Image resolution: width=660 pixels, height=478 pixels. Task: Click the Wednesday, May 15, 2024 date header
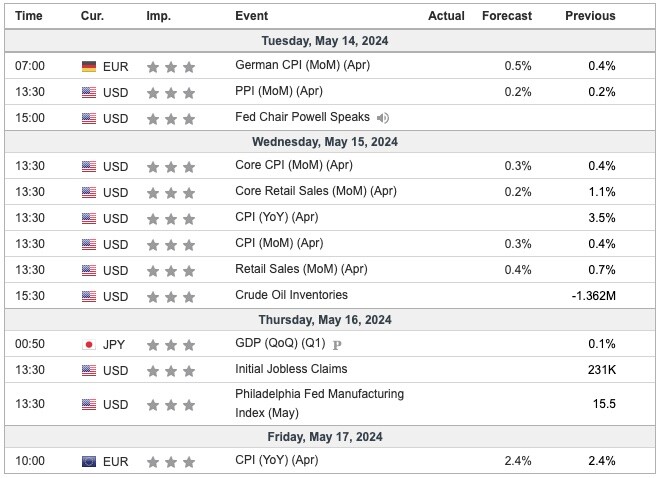325,142
